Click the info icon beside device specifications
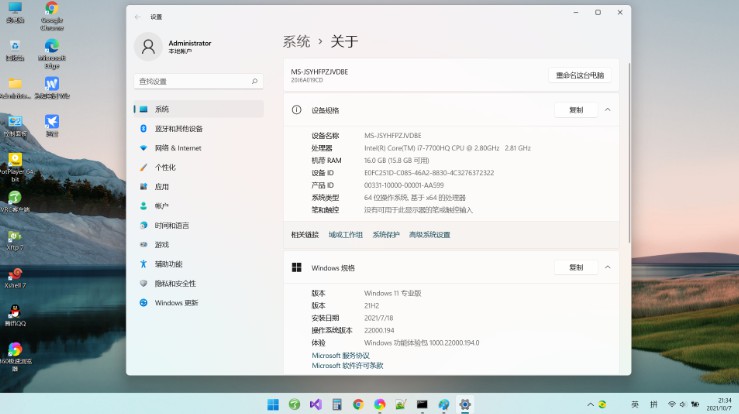This screenshot has width=739, height=414. (296, 110)
